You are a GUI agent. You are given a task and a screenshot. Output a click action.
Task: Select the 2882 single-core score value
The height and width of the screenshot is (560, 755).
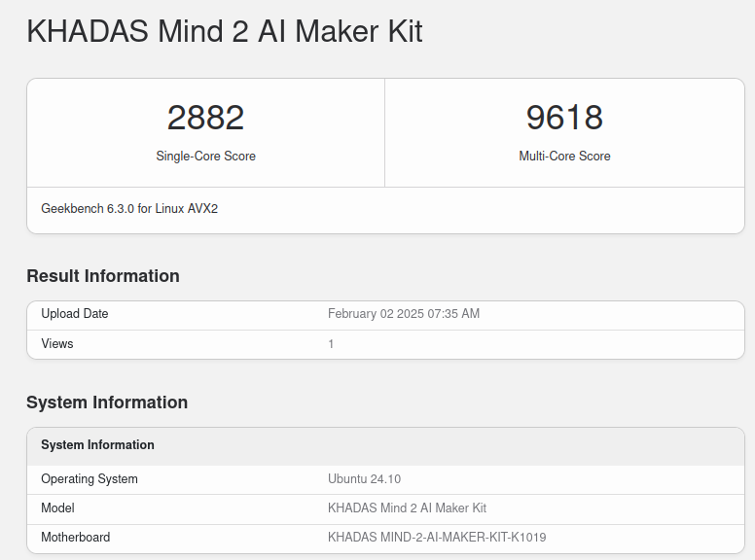[205, 118]
